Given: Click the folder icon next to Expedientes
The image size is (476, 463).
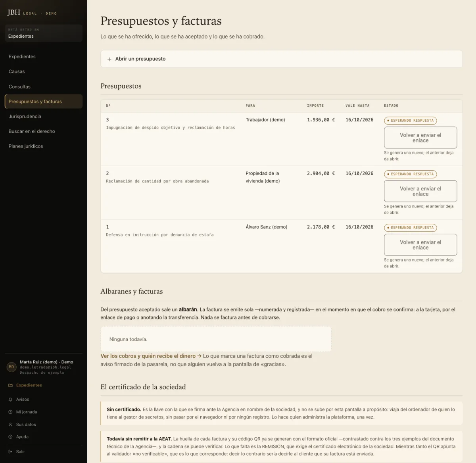Looking at the screenshot, I should 10,385.
